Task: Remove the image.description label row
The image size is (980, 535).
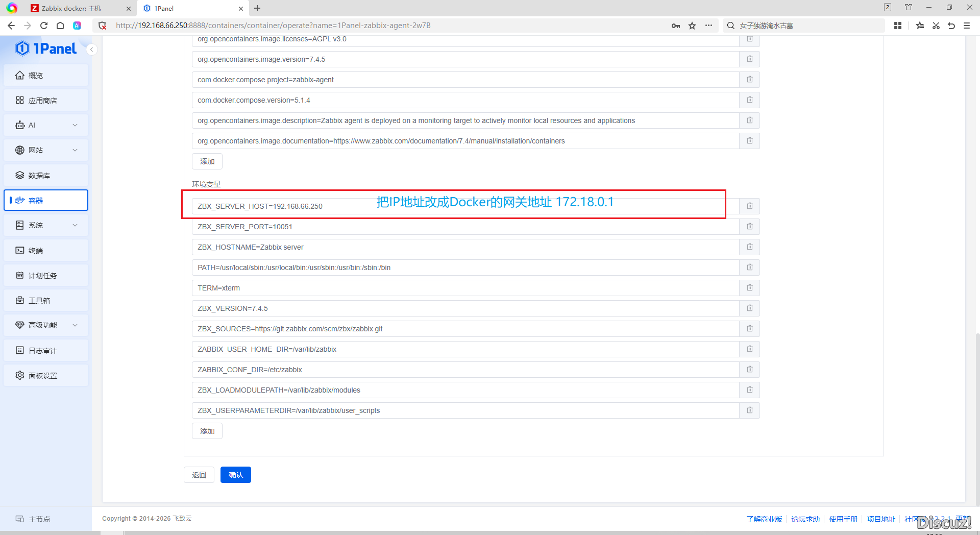Action: click(x=749, y=120)
